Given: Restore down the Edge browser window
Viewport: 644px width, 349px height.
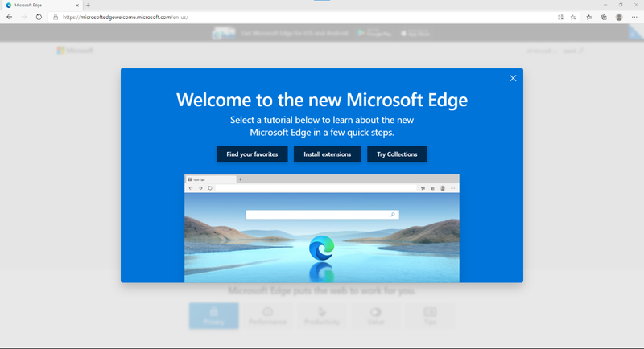Looking at the screenshot, I should (x=621, y=5).
